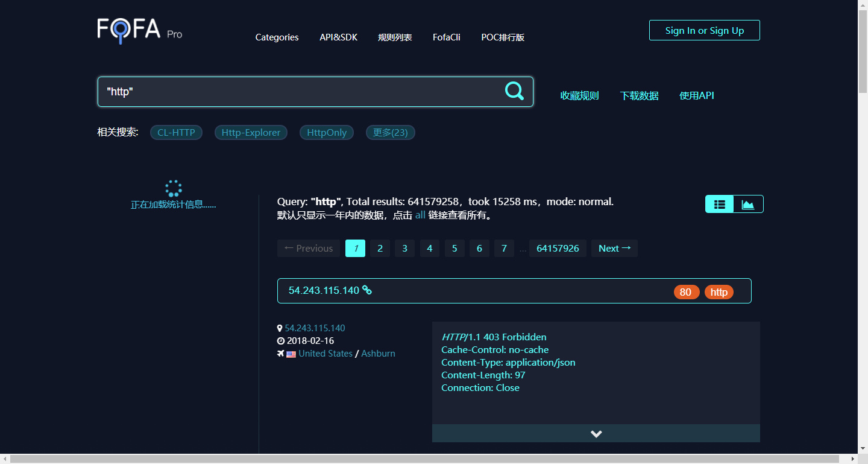Open the FofaCli menu item

[447, 37]
